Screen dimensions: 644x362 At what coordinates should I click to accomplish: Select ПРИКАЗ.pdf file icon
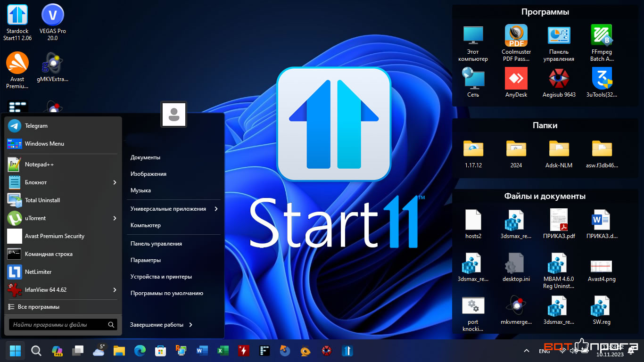[x=559, y=224]
